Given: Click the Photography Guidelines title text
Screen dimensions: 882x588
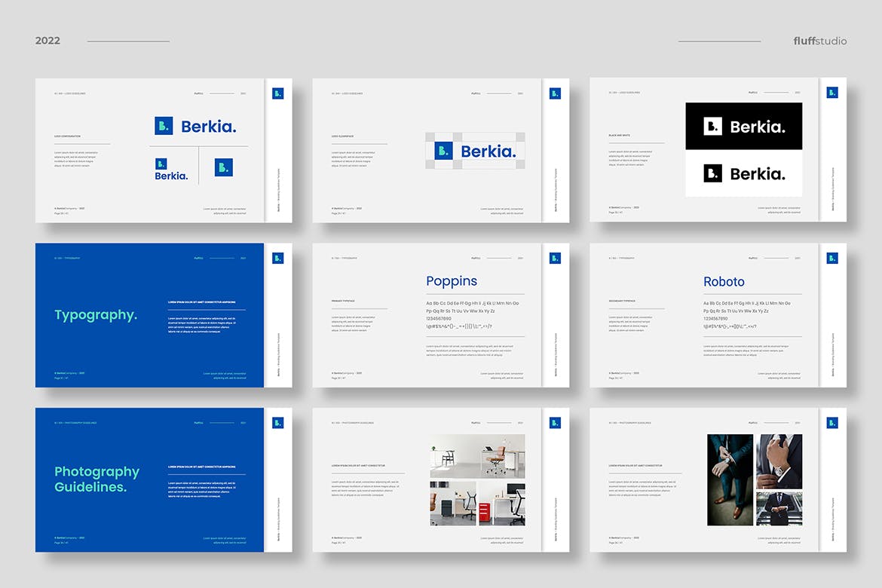Looking at the screenshot, I should click(96, 479).
